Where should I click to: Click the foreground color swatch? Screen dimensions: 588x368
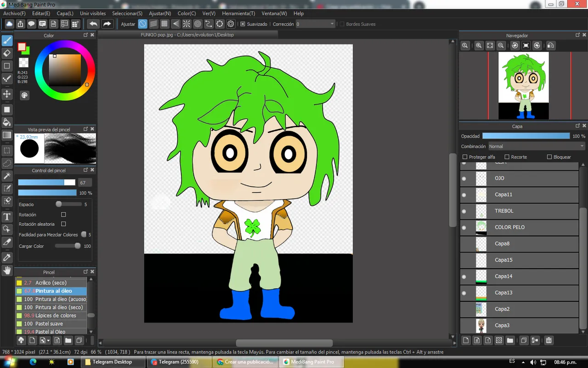[22, 46]
